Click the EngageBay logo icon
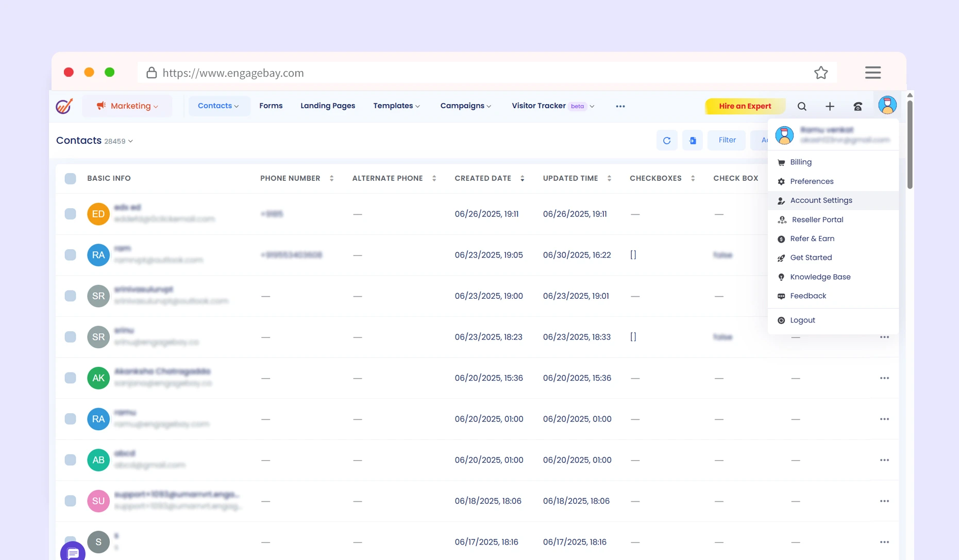959x560 pixels. pos(64,106)
